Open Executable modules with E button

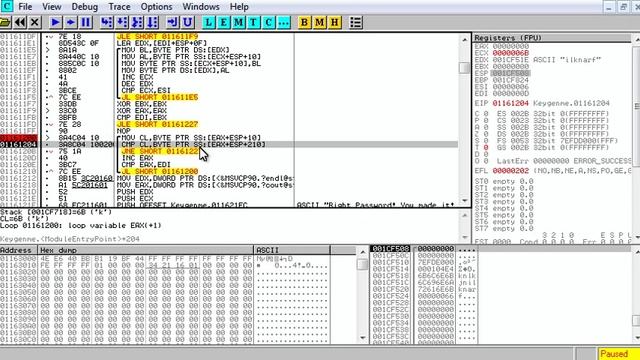(x=223, y=22)
